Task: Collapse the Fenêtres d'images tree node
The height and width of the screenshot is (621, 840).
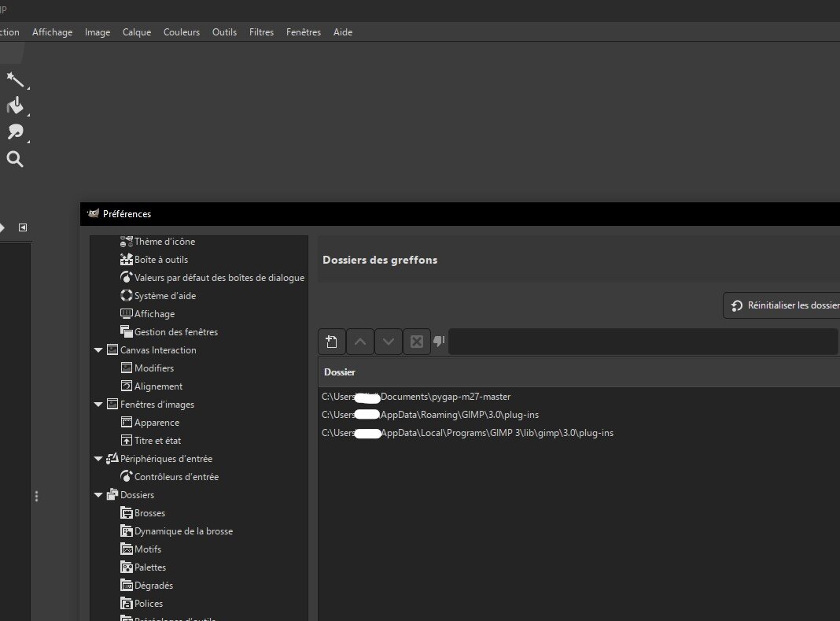Action: [98, 405]
